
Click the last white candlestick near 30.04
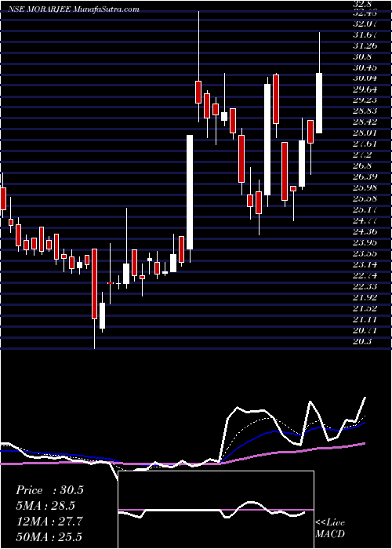[x=319, y=103]
